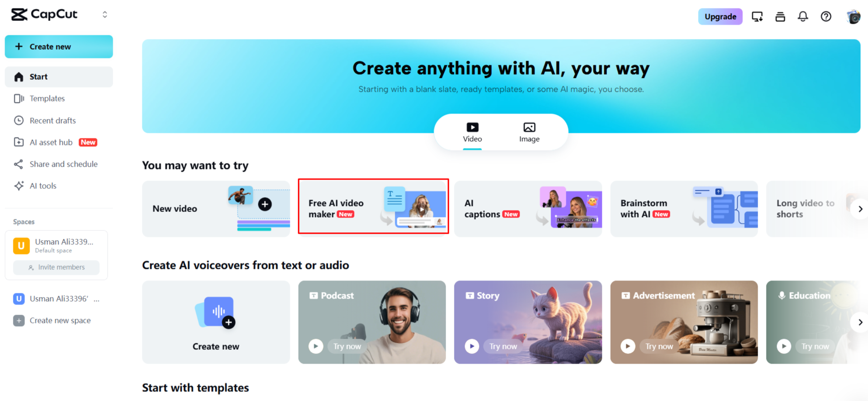Click the CapCut logo

[44, 14]
